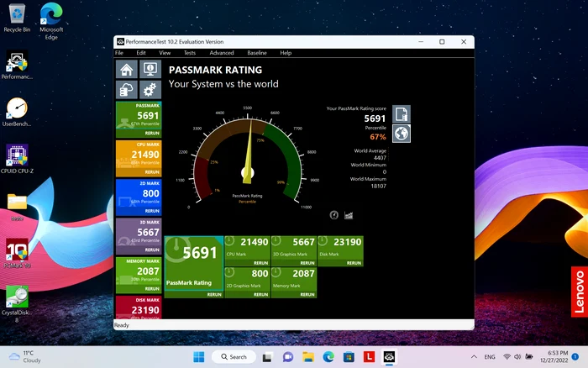This screenshot has height=368, width=588.
Task: Open the UserBenchmark desktop shortcut
Action: click(x=17, y=112)
